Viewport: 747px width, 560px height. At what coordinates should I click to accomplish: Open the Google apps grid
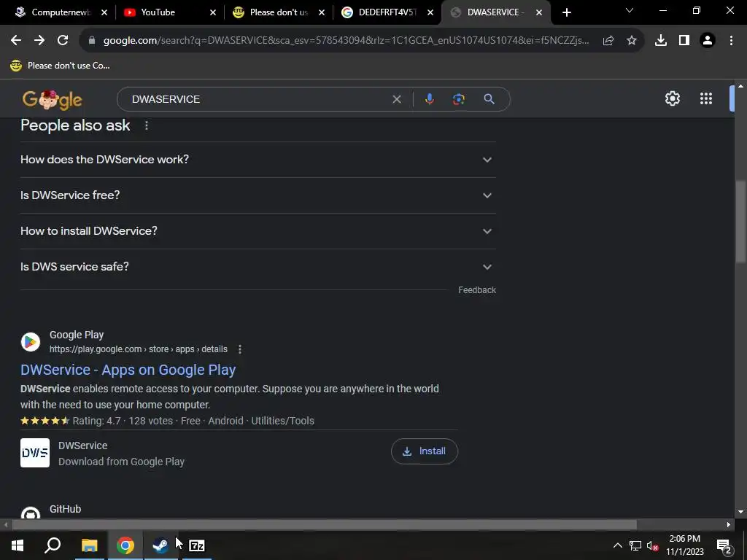[706, 98]
